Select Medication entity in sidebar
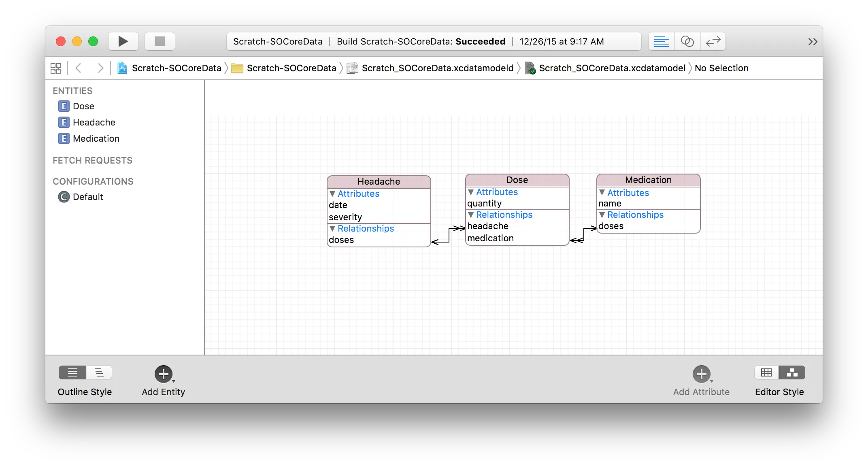The image size is (868, 468). (x=96, y=138)
